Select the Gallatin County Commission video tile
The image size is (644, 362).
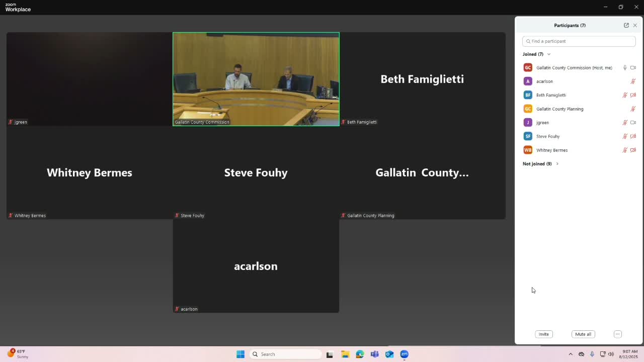coord(256,79)
